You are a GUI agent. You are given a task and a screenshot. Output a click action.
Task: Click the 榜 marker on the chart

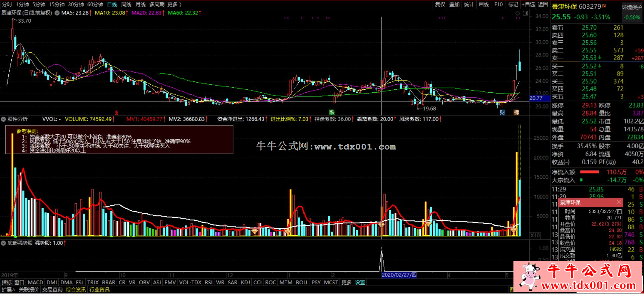click(x=516, y=112)
